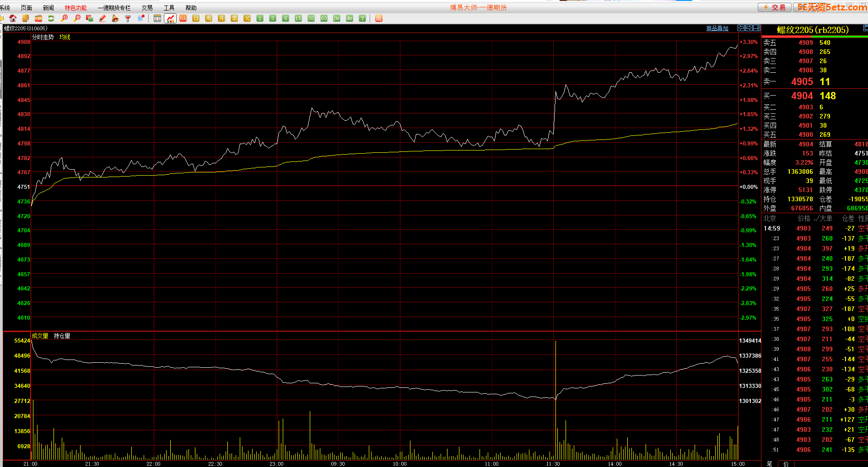Viewport: 868px width, 467px height.
Task: Toggle the right side panel layout icon
Action: [757, 28]
